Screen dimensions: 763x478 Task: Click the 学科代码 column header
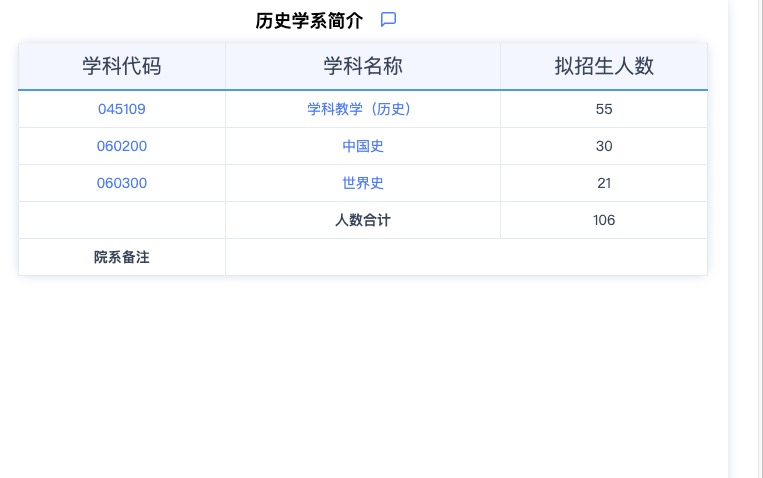pyautogui.click(x=122, y=66)
